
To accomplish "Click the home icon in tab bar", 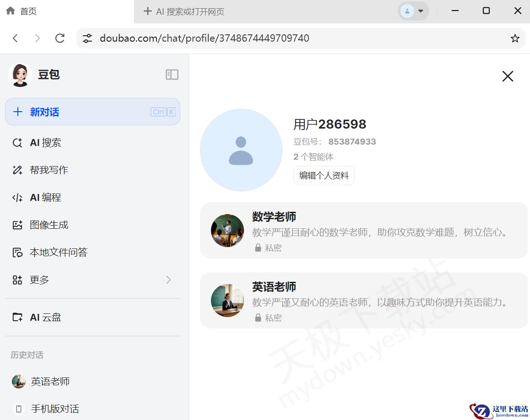I will pos(11,11).
